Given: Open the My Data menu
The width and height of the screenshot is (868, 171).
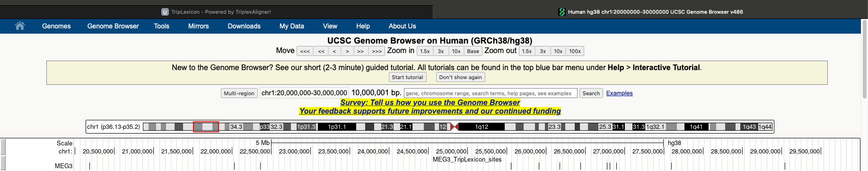Looking at the screenshot, I should (292, 26).
